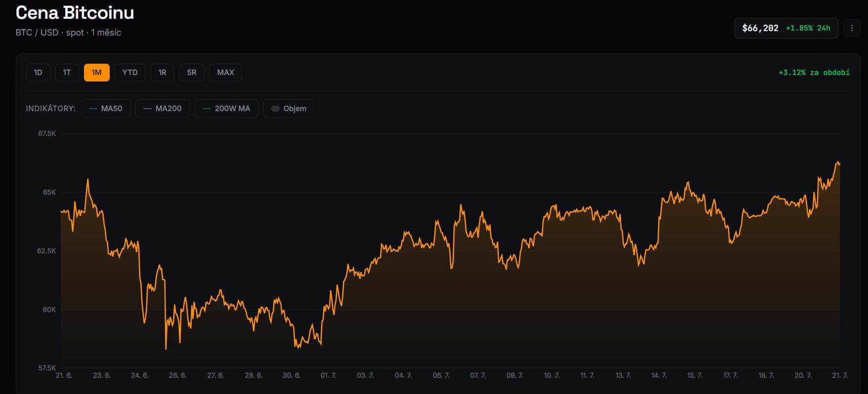Click the 14. 7. date label
868x394 pixels.
tap(659, 375)
